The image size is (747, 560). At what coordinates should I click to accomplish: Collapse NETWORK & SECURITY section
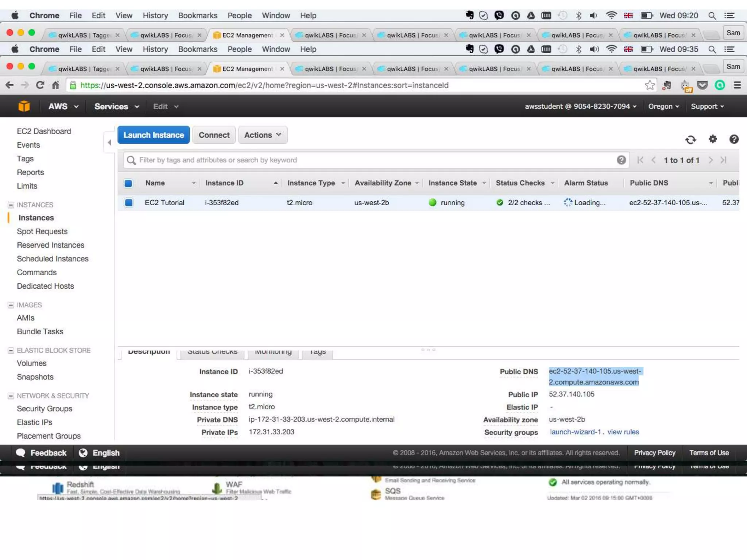(11, 396)
